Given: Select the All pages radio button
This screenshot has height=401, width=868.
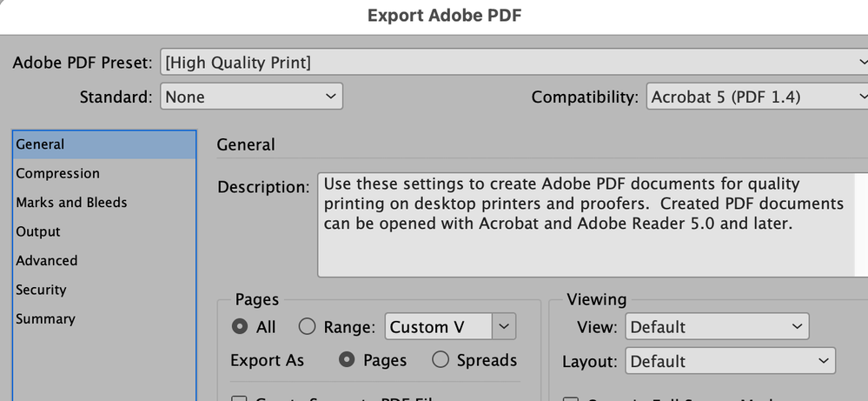Looking at the screenshot, I should pos(239,327).
